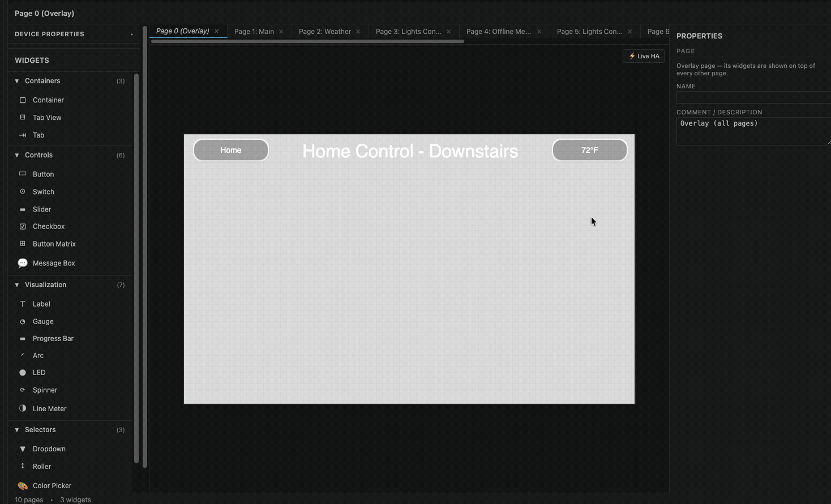Click the Comment / Description text area
Viewport: 831px width, 504px height.
pos(753,131)
